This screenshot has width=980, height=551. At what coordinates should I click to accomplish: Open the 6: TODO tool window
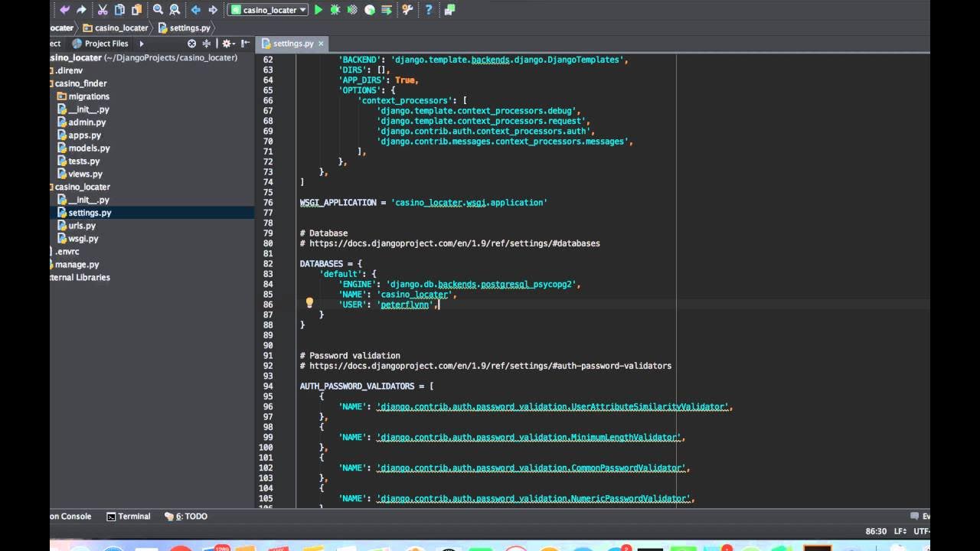pos(186,517)
